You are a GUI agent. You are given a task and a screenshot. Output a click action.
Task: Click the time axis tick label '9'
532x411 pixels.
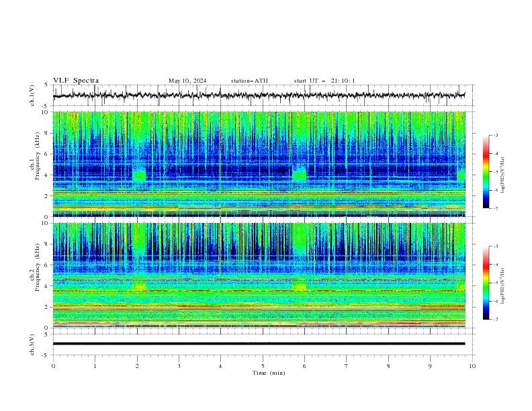(x=430, y=366)
